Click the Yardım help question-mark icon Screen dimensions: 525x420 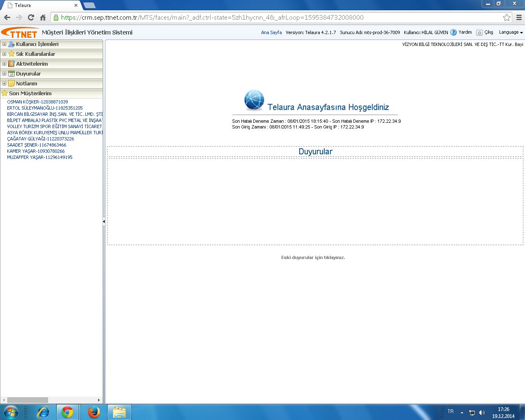(453, 32)
